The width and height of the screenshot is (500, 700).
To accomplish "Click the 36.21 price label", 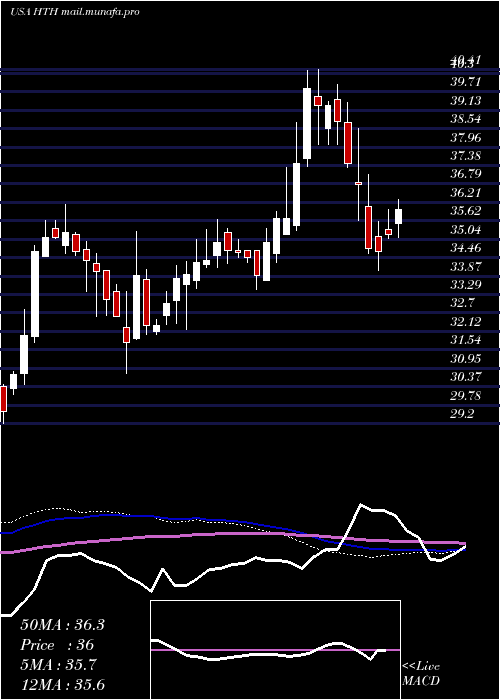I will pos(466,192).
